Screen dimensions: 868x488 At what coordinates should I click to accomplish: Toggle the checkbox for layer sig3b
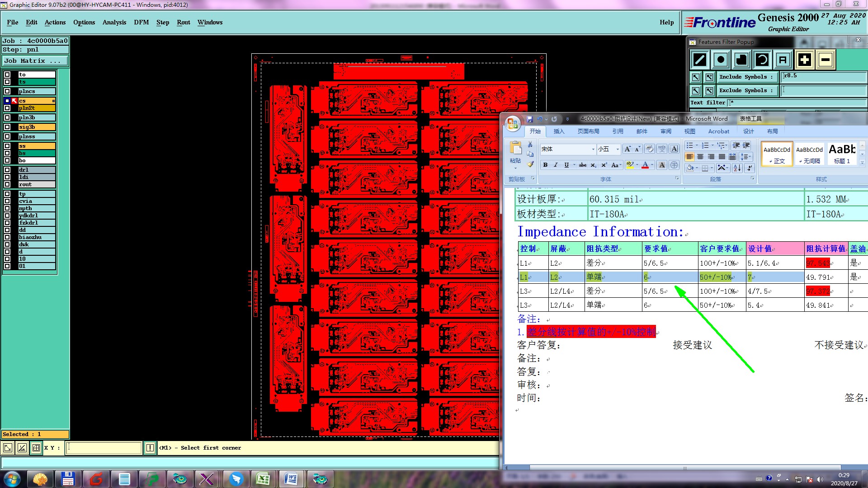pos(7,127)
